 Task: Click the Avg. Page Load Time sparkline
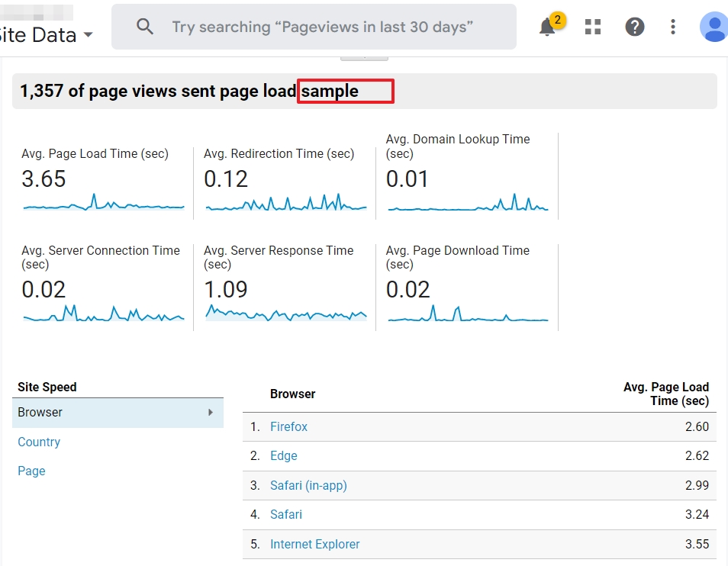point(104,202)
